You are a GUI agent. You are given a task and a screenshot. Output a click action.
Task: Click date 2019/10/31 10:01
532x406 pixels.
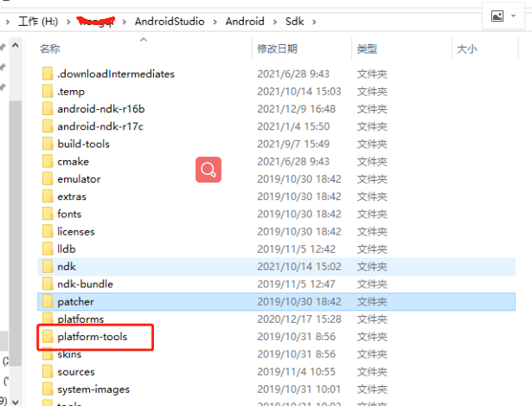299,389
